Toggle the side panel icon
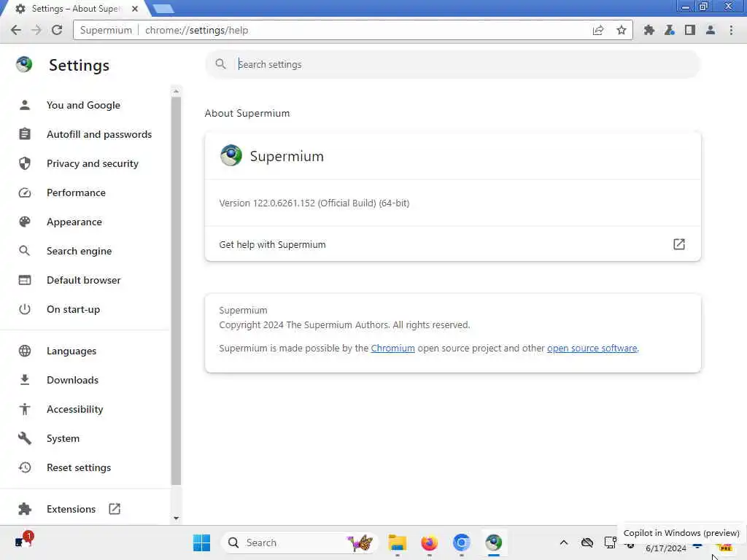This screenshot has width=747, height=560. coord(690,30)
